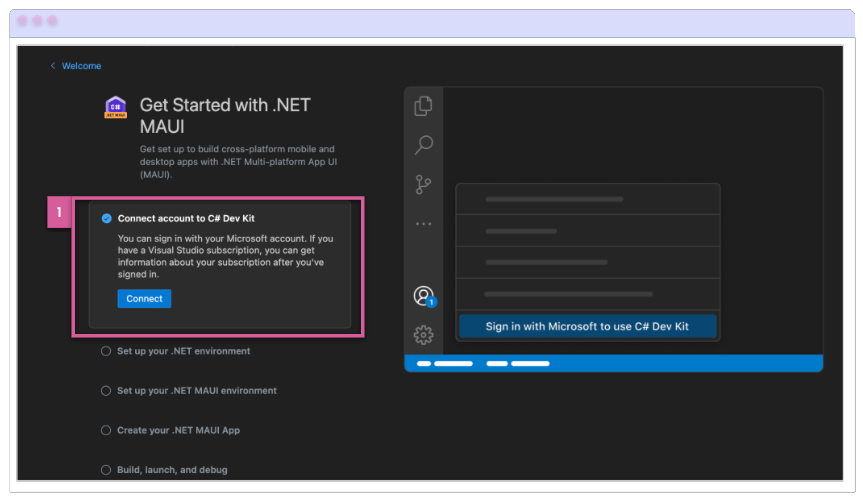Screen dimensions: 863x500
Task: Click the cross-platform apps subtitle text
Action: [238, 161]
